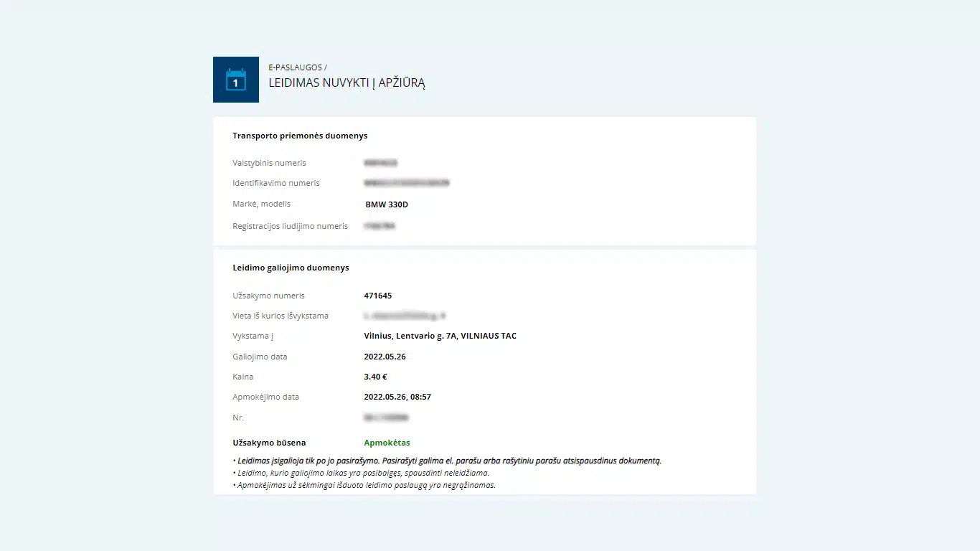Click the Užsakymo būsena label
The image size is (980, 551).
(269, 443)
